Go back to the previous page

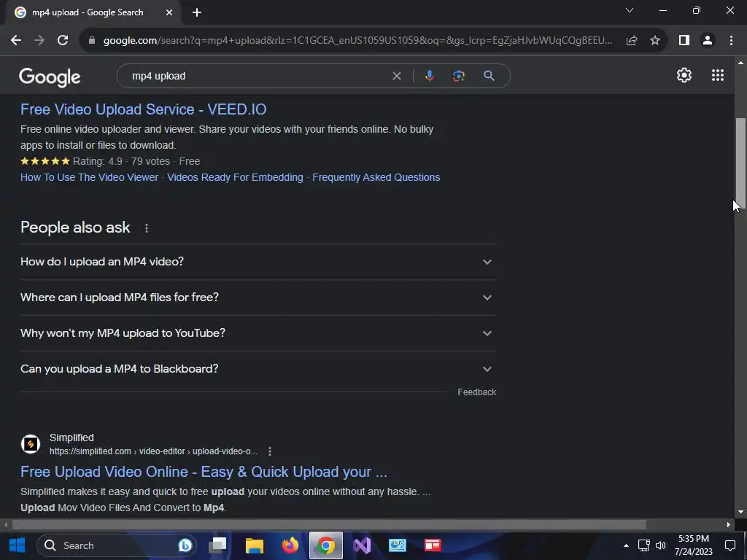click(x=16, y=41)
